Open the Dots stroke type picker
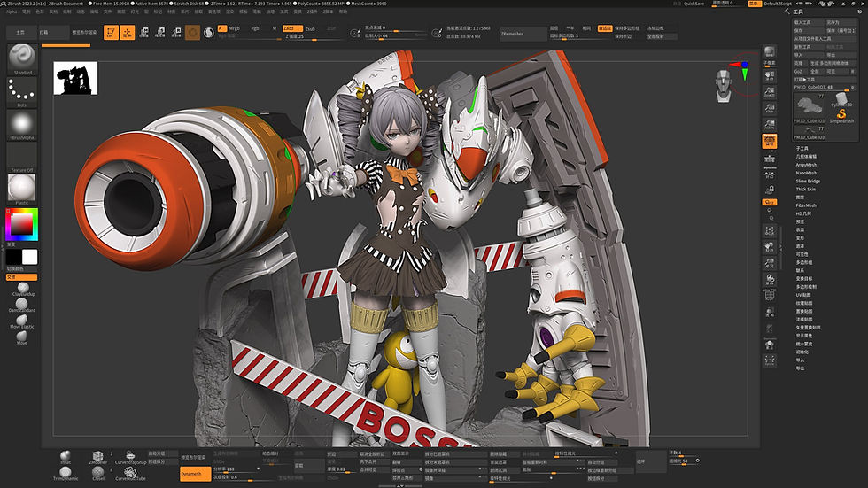The width and height of the screenshot is (868, 488). [x=22, y=91]
